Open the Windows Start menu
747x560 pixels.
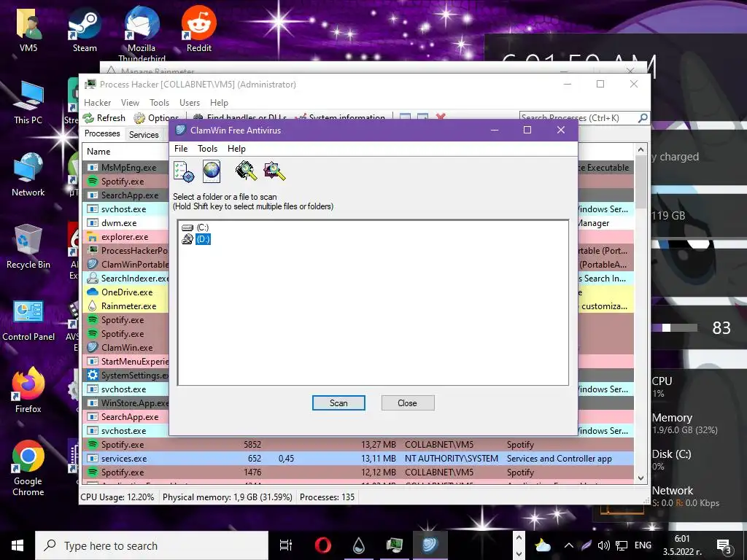(18, 545)
